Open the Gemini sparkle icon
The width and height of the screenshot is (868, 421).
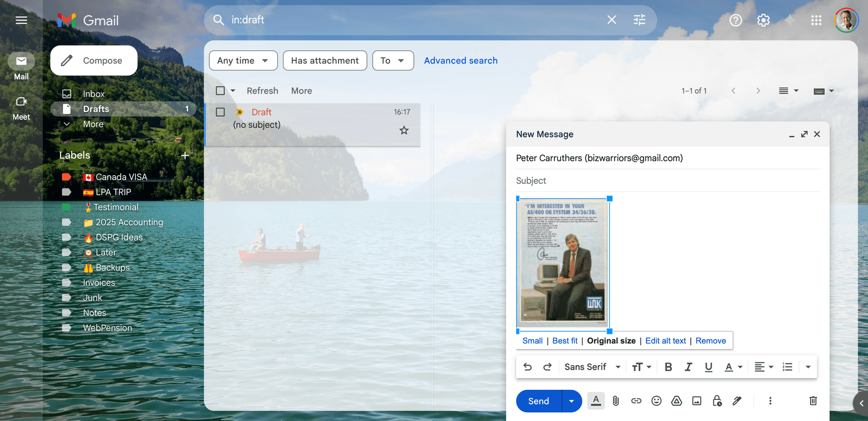tap(790, 20)
